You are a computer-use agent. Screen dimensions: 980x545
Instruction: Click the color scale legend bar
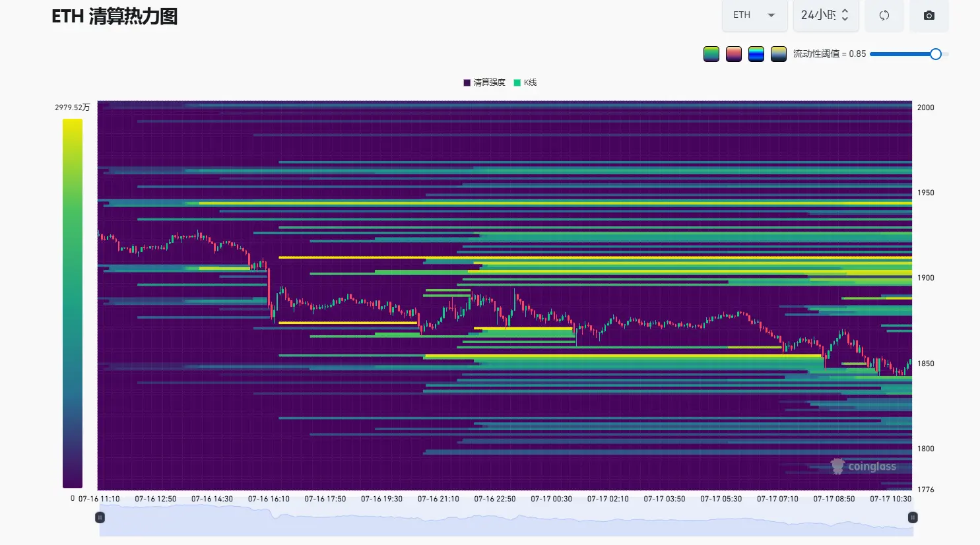tap(73, 304)
